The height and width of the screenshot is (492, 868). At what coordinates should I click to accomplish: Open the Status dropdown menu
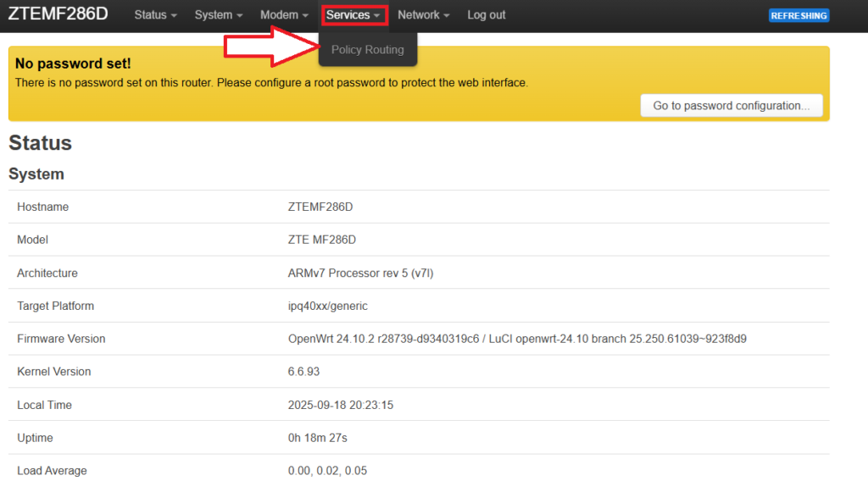point(155,15)
